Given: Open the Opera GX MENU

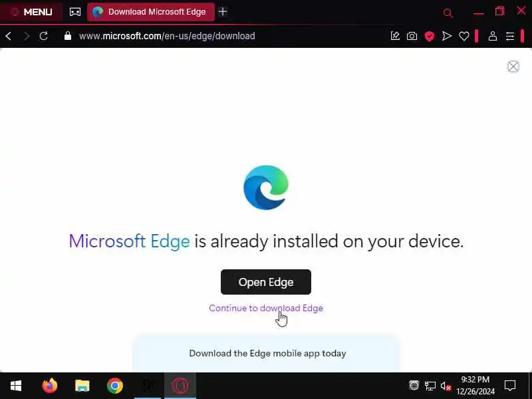Looking at the screenshot, I should 31,12.
